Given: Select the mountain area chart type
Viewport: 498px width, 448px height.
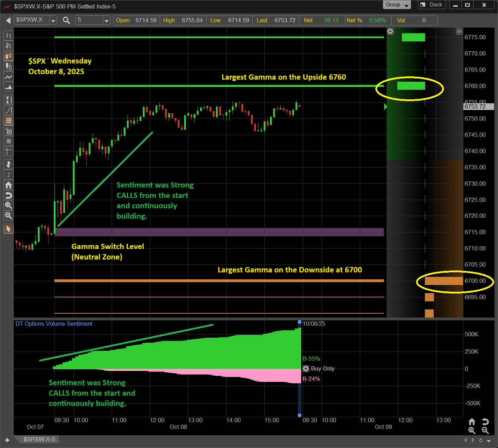Looking at the screenshot, I should 8,87.
